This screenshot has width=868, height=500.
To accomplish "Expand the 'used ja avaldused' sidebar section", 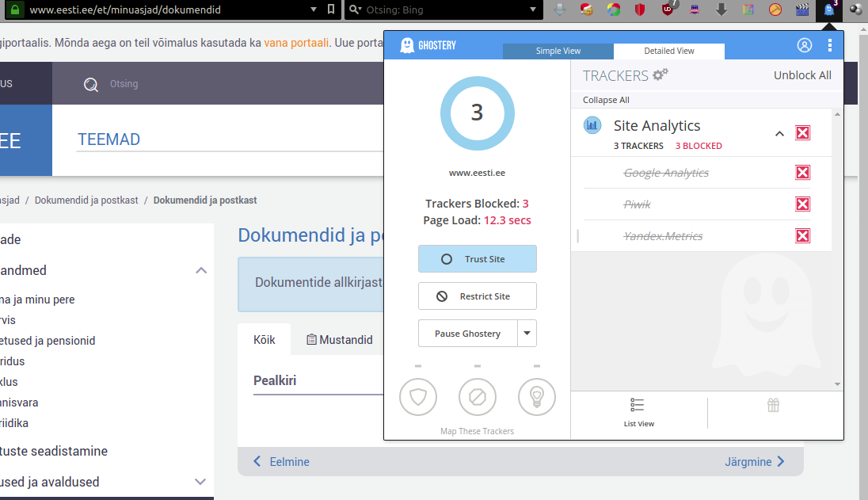I will (x=200, y=482).
